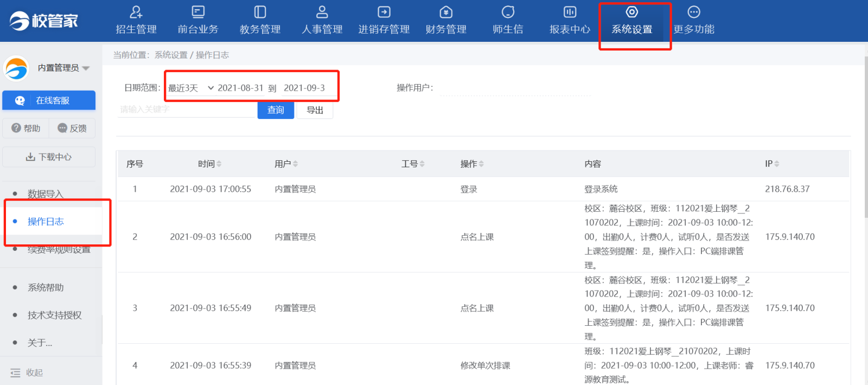Click the 收起 collapse menu icon
The image size is (868, 385).
[x=15, y=373]
